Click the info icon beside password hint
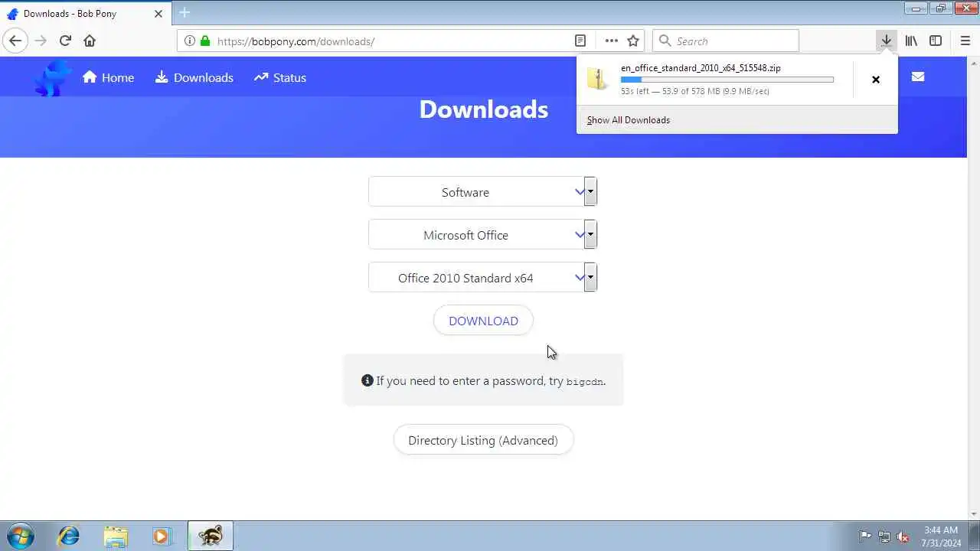The image size is (980, 551). (367, 380)
